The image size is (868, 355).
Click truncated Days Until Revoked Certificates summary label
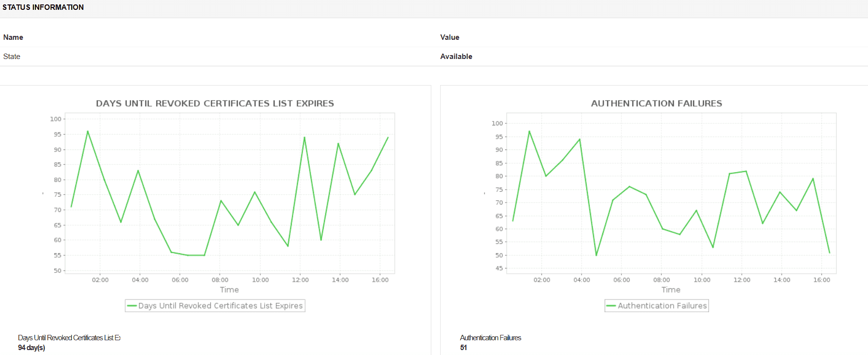(69, 338)
